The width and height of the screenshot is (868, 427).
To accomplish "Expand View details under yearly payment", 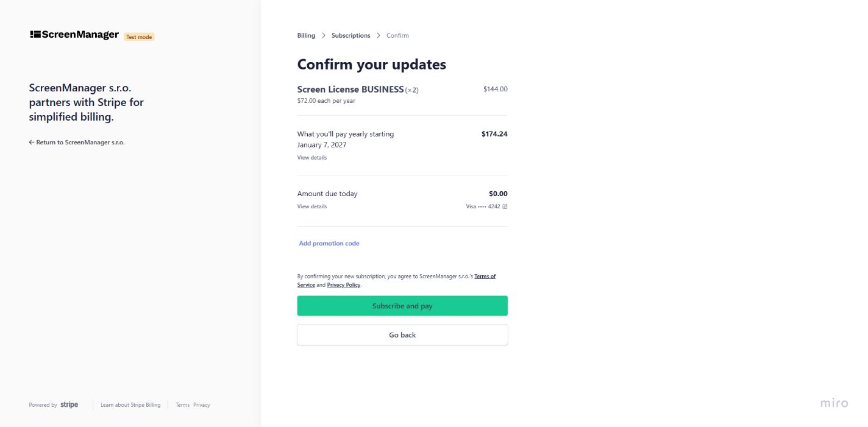I will (x=311, y=157).
